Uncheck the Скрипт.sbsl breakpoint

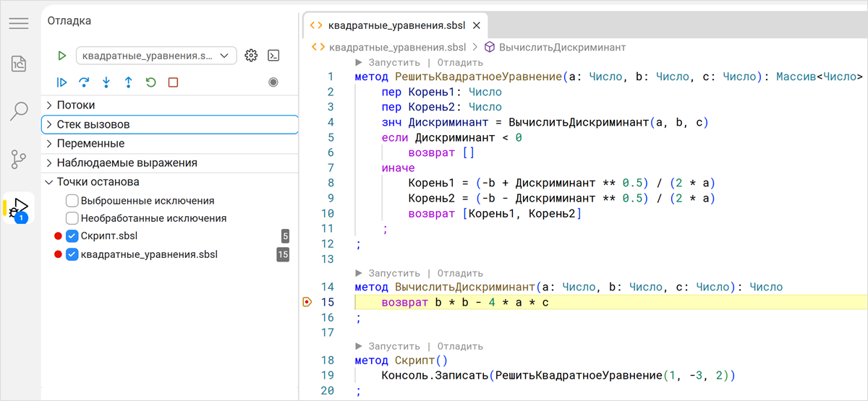click(72, 236)
